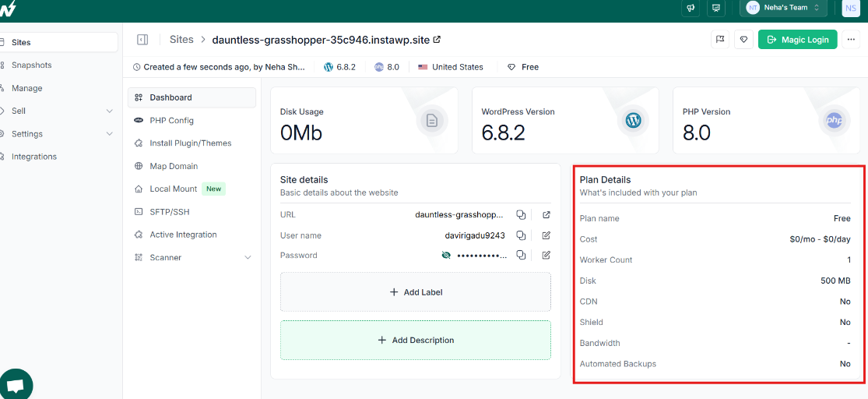Open the announcements megaphone icon

point(691,8)
